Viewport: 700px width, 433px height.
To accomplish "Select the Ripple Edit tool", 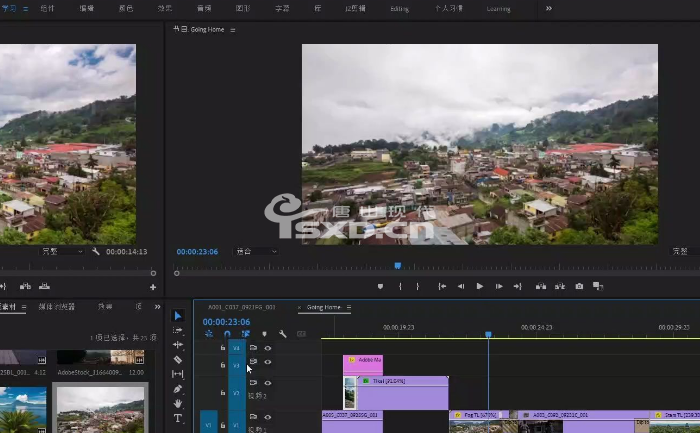I will pos(178,345).
